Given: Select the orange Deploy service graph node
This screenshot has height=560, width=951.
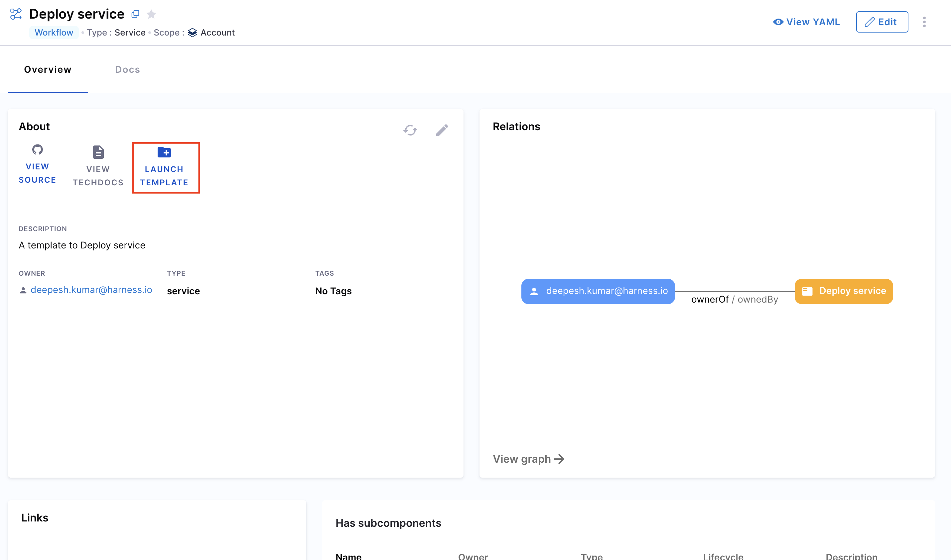Looking at the screenshot, I should click(x=843, y=291).
